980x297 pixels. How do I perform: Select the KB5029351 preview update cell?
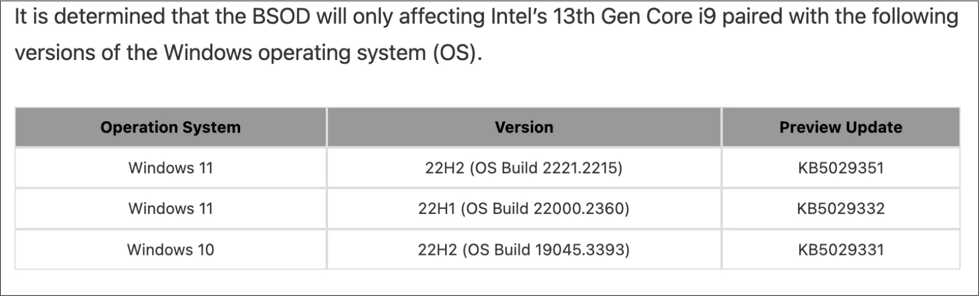click(840, 168)
